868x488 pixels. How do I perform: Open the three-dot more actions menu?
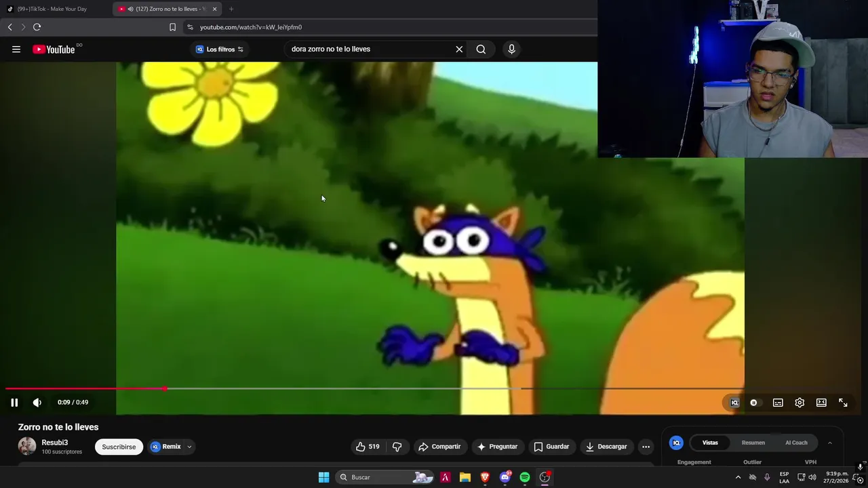[646, 447]
